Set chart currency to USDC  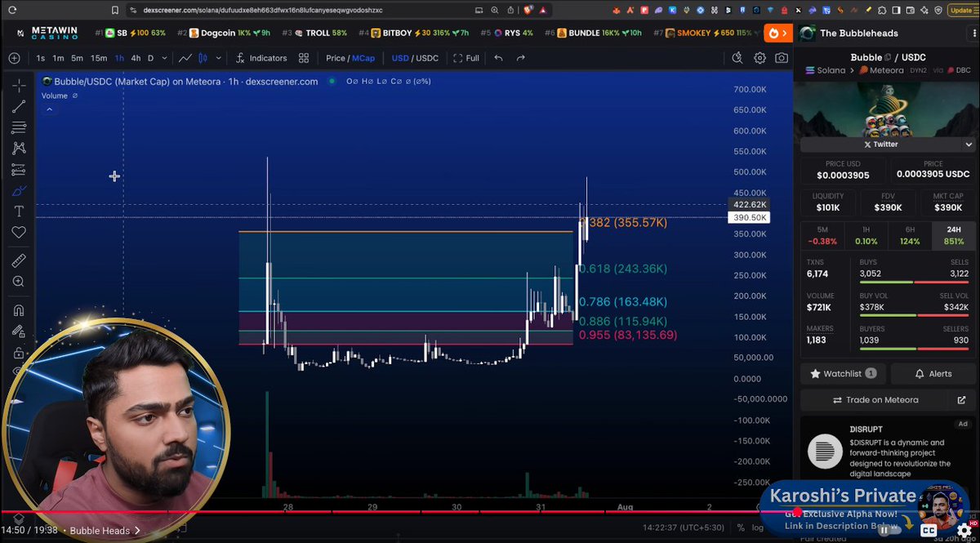coord(426,58)
